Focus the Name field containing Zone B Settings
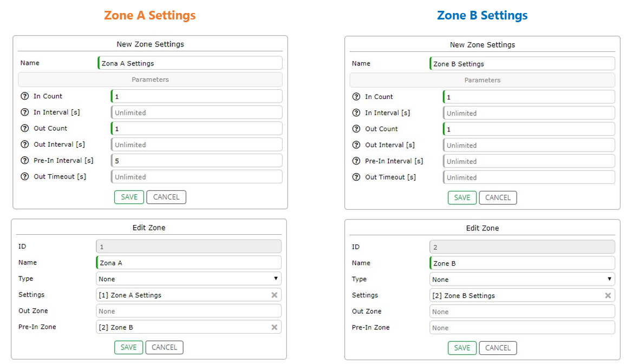Screen dimensions: 633x364 523,63
